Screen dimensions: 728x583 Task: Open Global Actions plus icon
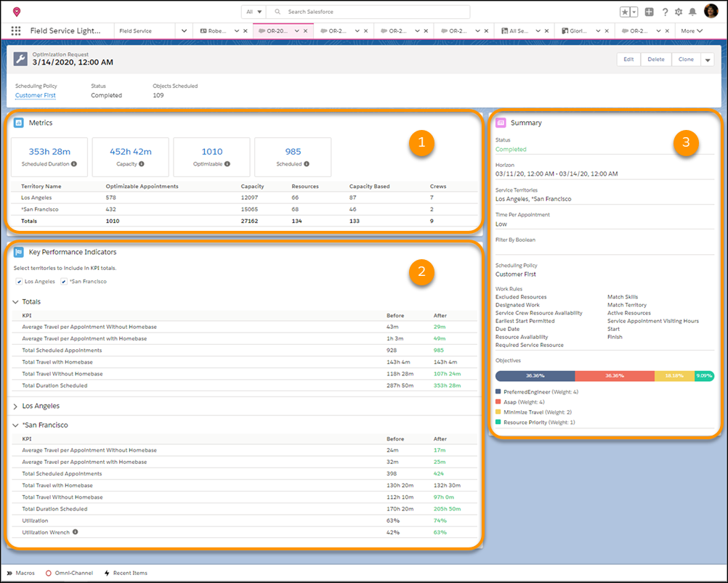(649, 12)
